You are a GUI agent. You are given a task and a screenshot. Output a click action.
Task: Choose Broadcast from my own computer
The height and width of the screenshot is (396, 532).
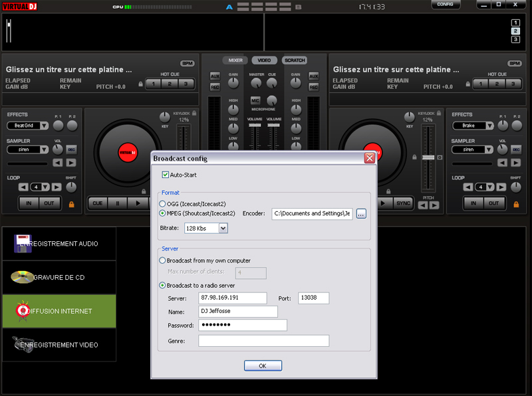pyautogui.click(x=162, y=260)
